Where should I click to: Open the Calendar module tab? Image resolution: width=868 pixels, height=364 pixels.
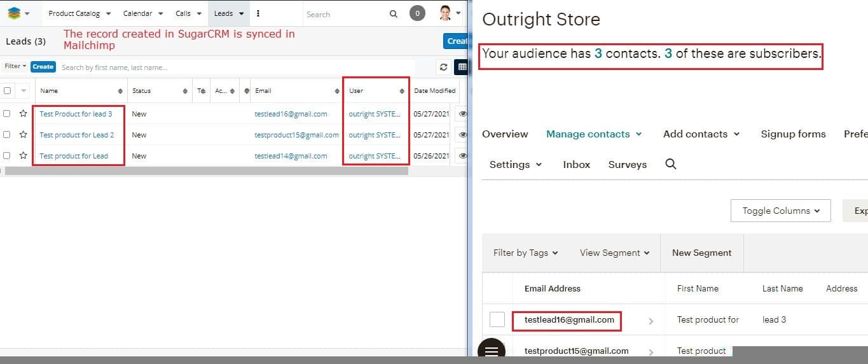click(x=137, y=14)
